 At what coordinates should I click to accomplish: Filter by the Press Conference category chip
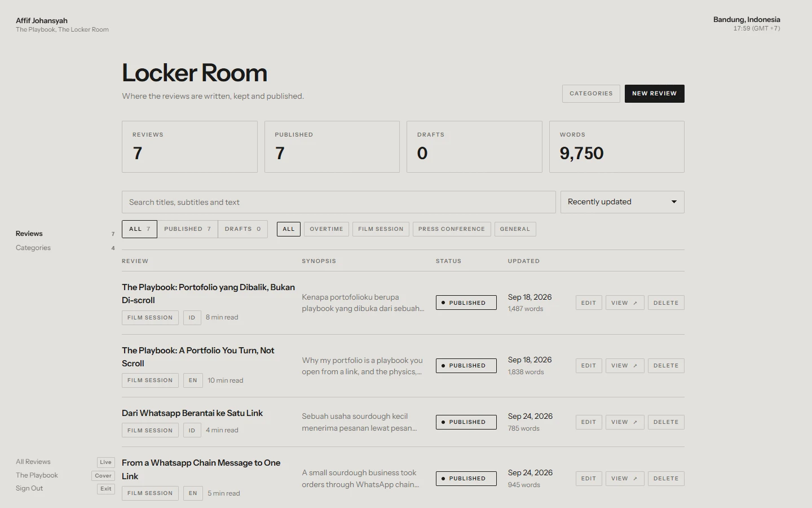tap(452, 229)
